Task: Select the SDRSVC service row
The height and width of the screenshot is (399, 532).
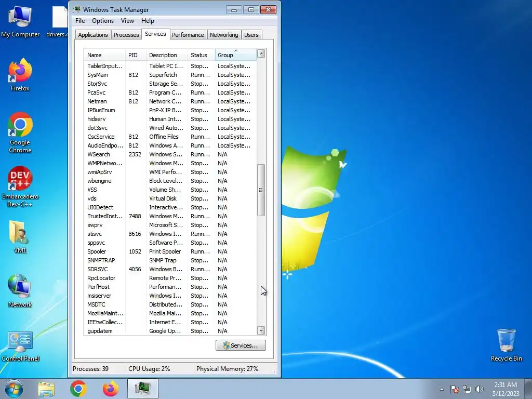Action: [170, 269]
